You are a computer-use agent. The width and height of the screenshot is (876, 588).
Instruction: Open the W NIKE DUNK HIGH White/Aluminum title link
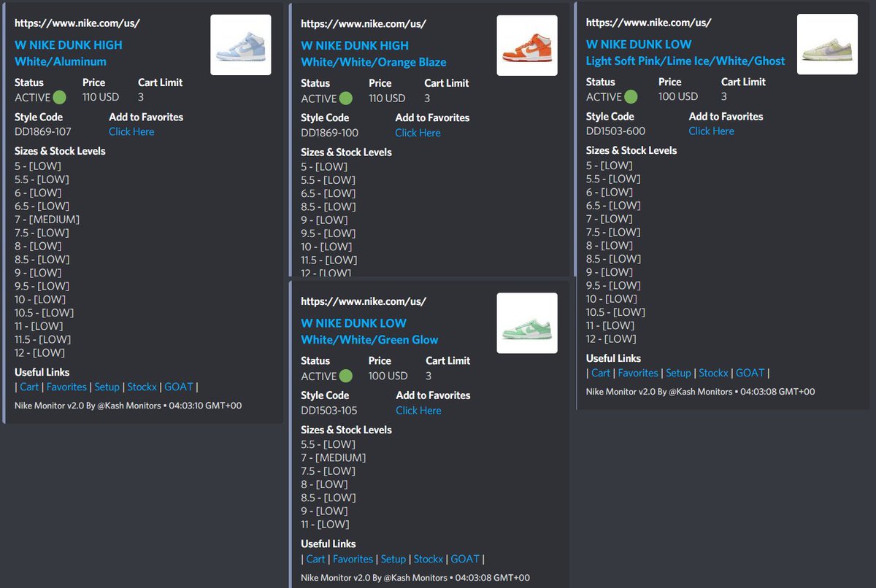pyautogui.click(x=69, y=53)
